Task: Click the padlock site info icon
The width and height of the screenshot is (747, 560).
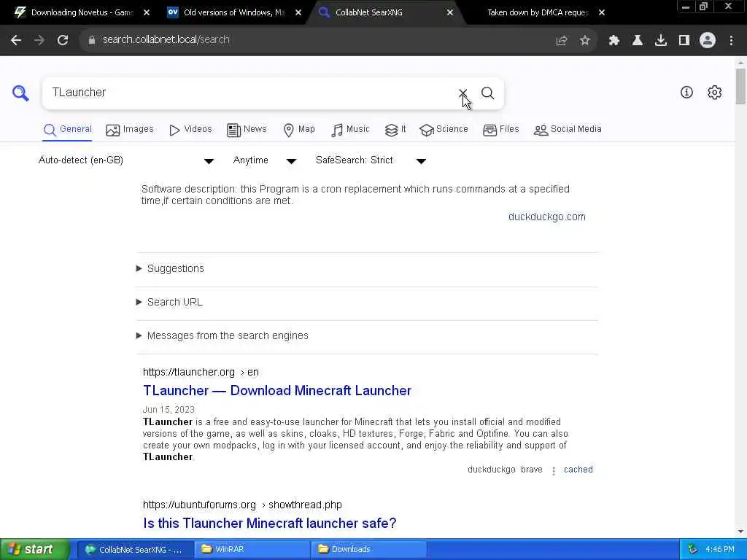Action: [91, 40]
